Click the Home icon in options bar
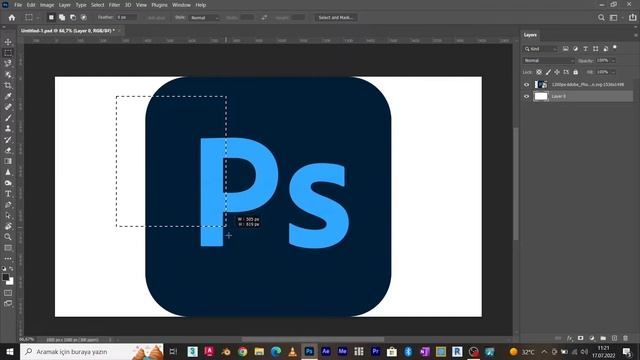 (x=12, y=18)
